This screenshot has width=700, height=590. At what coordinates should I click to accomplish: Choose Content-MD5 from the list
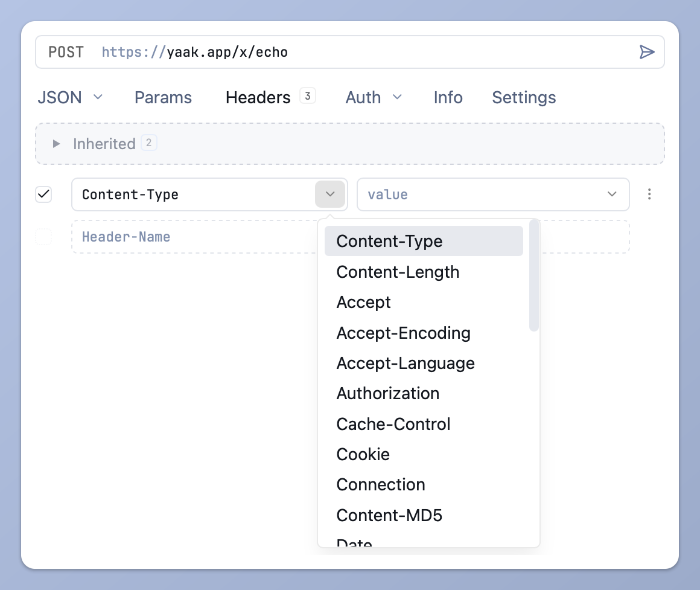click(424, 515)
